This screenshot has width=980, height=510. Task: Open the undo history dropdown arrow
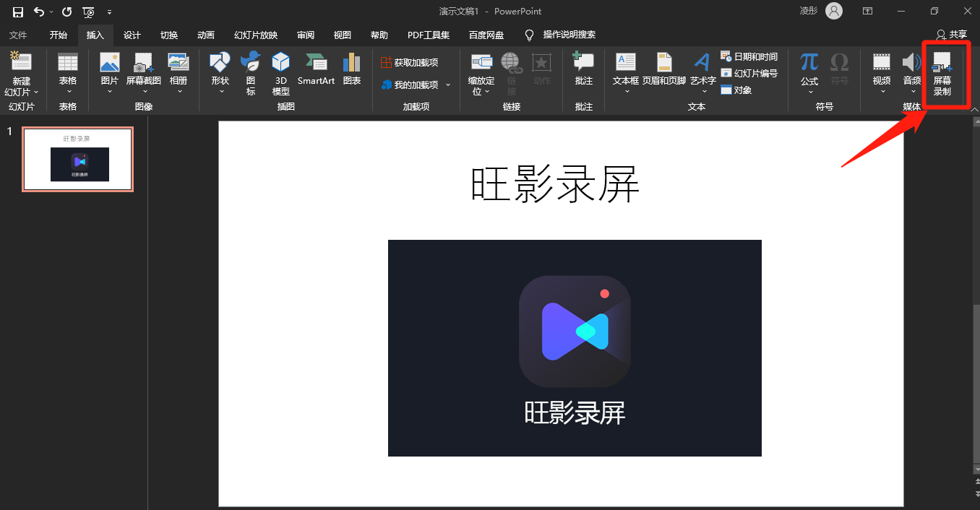51,12
